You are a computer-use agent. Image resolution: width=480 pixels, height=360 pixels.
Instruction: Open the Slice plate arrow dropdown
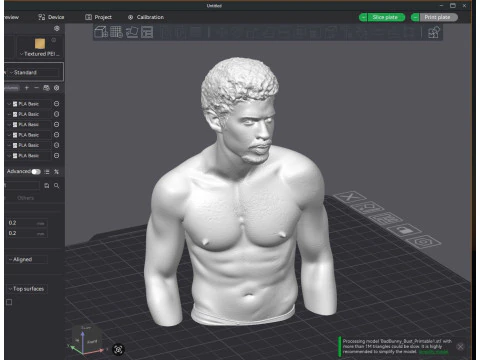363,17
